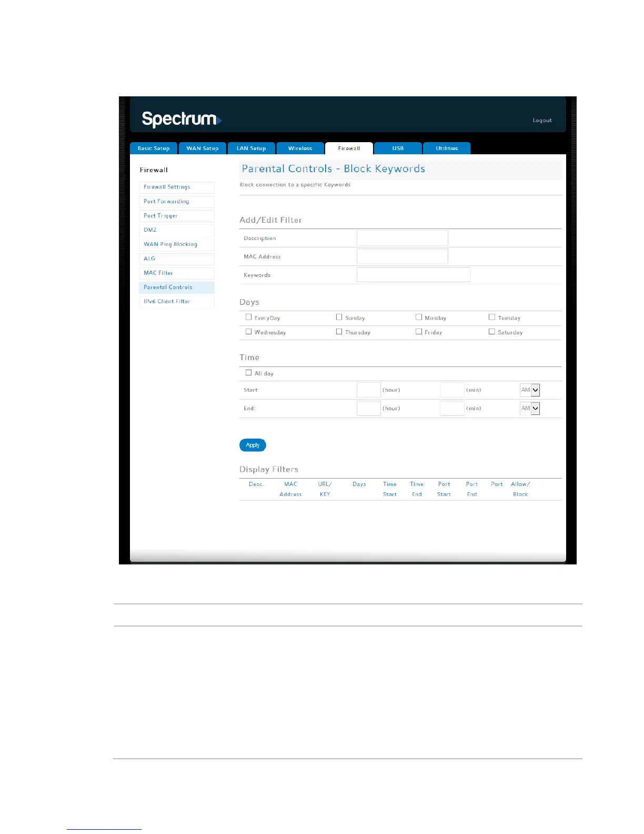The height and width of the screenshot is (834, 644).
Task: Open the Start AM/PM dropdown
Action: [530, 390]
